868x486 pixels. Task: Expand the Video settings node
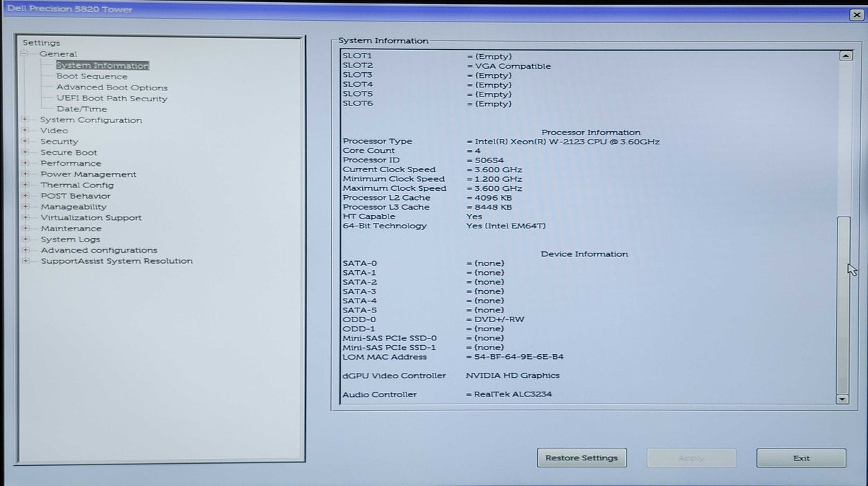(26, 131)
